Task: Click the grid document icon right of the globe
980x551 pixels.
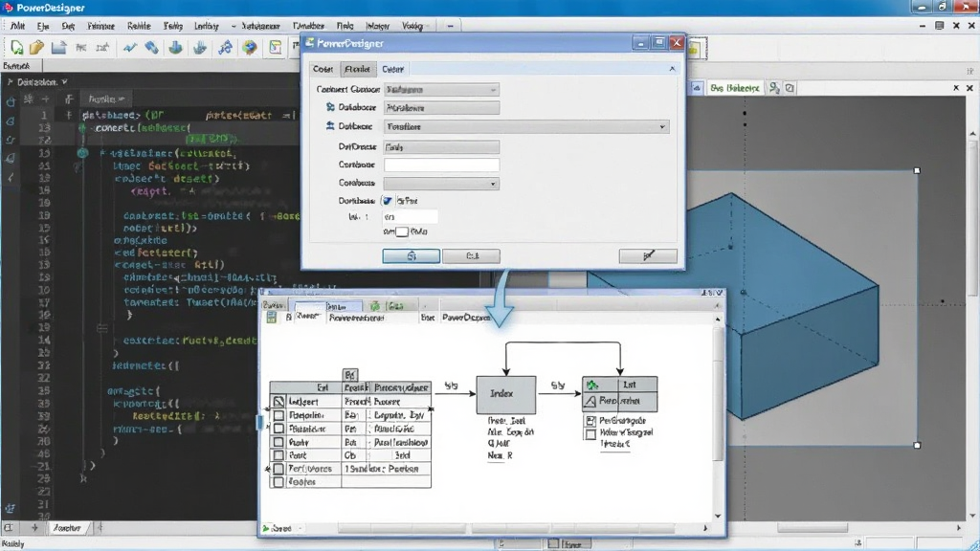Action: (275, 48)
